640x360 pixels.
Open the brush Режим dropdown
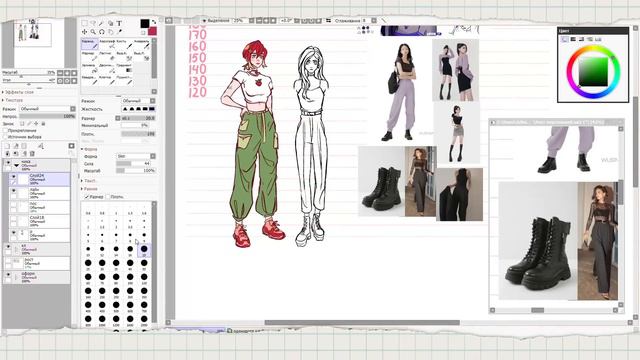tap(139, 100)
